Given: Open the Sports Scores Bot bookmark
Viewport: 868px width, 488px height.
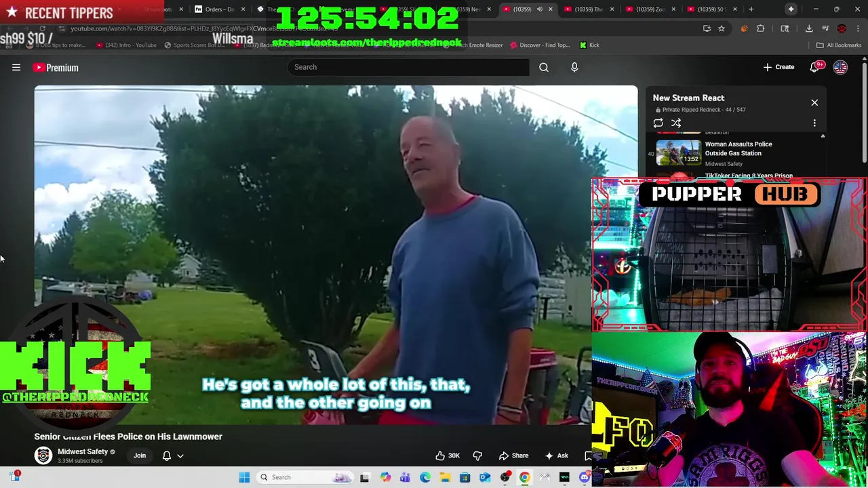Looking at the screenshot, I should 194,45.
